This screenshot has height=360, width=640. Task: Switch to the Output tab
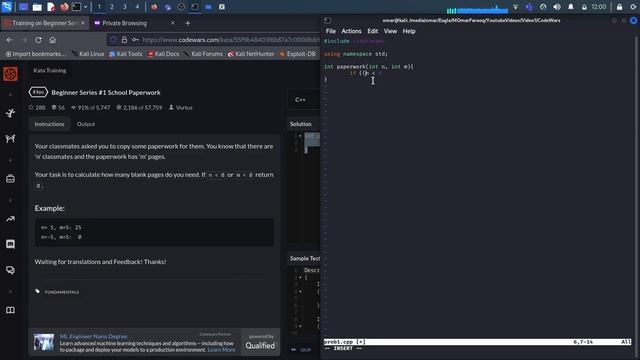click(x=86, y=124)
